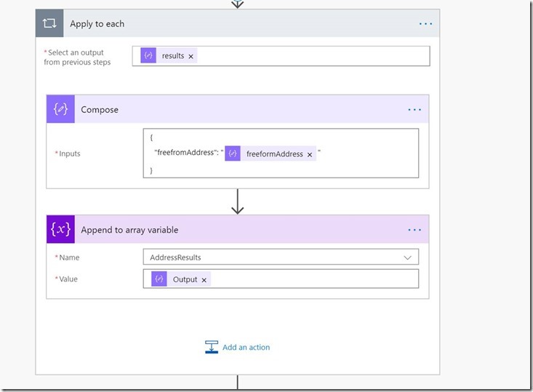Click the results token icon
Viewport: 533px width, 392px height.
pyautogui.click(x=148, y=56)
